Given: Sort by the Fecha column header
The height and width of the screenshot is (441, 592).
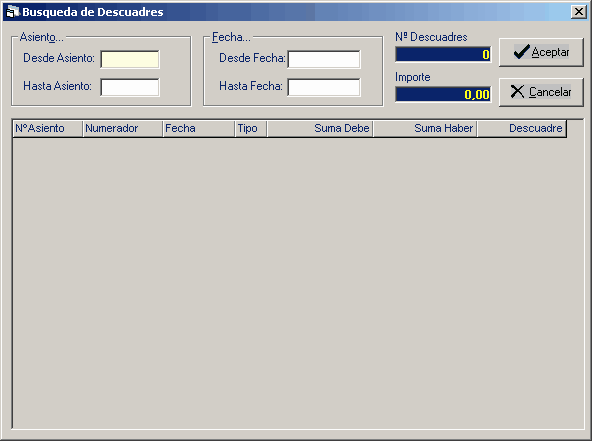Looking at the screenshot, I should (x=199, y=128).
